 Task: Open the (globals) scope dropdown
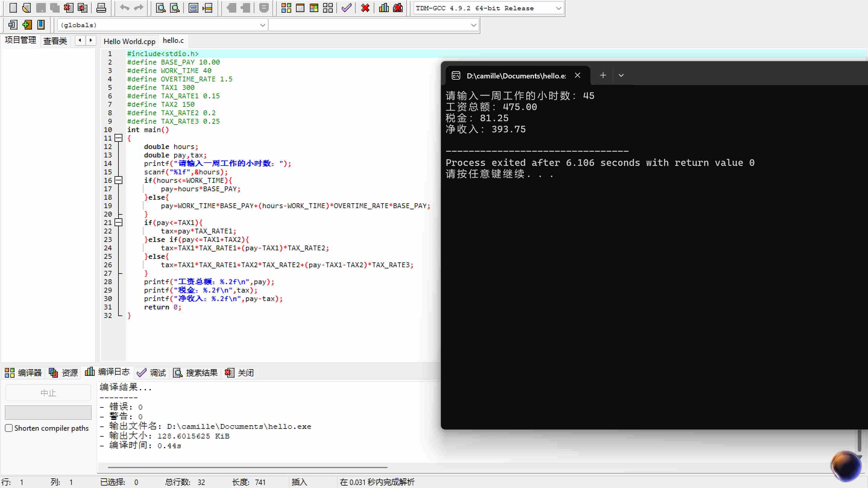pyautogui.click(x=263, y=25)
